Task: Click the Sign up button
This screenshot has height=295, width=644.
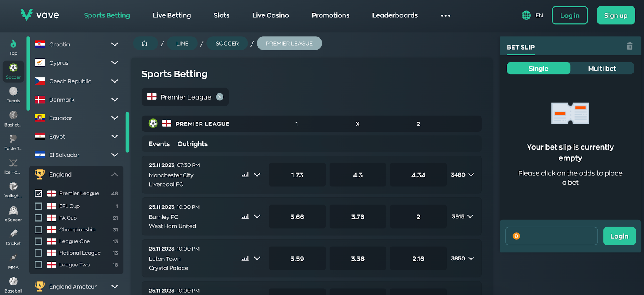Action: (x=616, y=15)
